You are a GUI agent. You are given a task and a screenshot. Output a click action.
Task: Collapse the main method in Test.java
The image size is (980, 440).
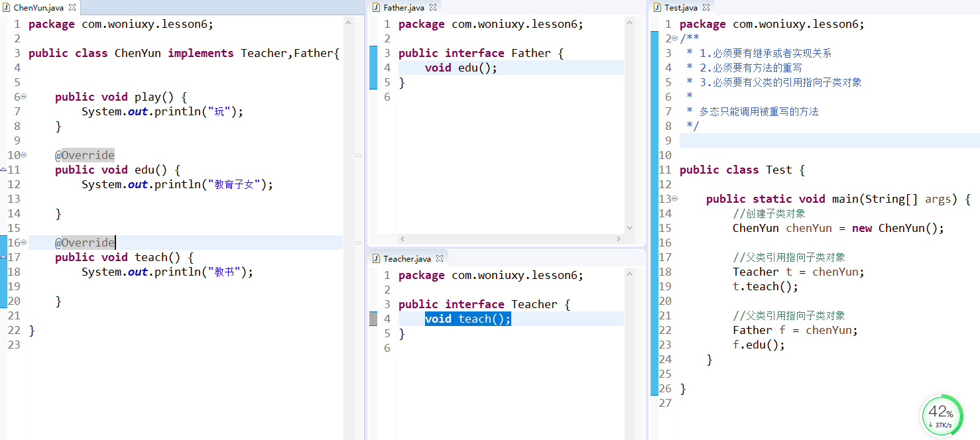(x=675, y=199)
